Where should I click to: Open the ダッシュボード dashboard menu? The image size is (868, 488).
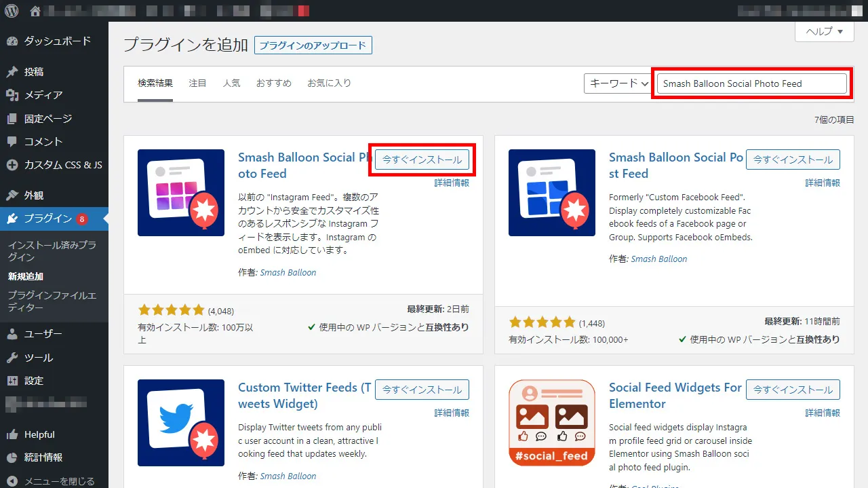(57, 41)
